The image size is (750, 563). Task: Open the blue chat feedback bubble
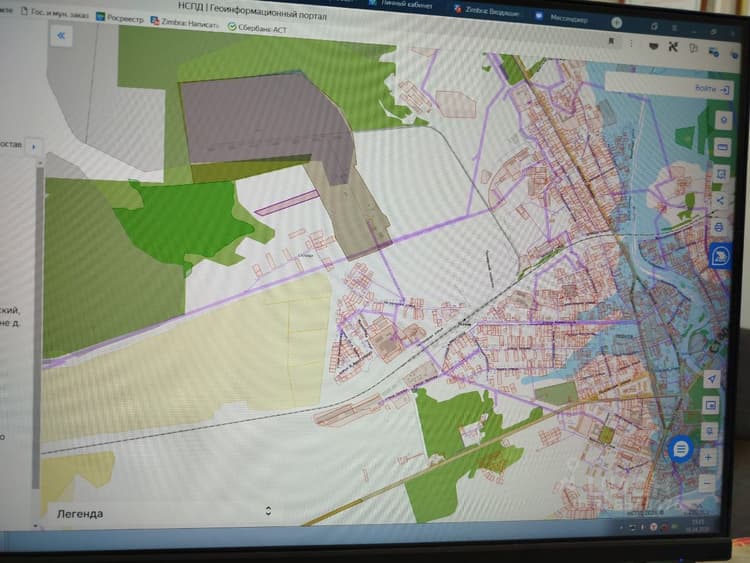(x=681, y=449)
